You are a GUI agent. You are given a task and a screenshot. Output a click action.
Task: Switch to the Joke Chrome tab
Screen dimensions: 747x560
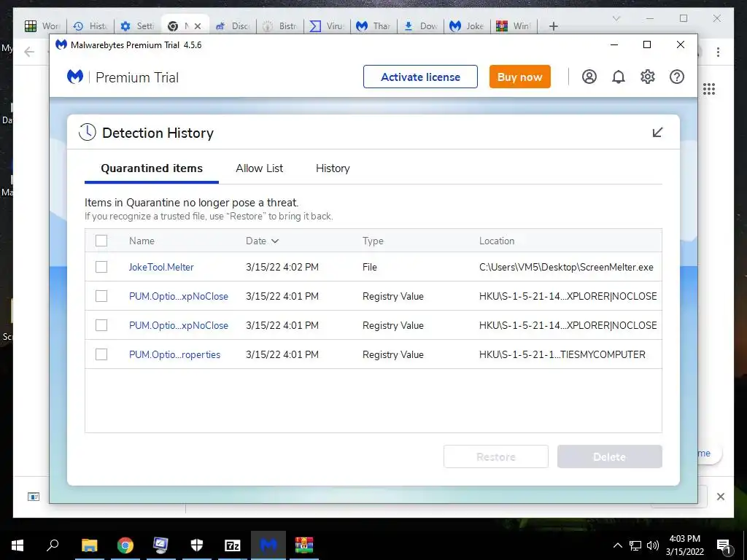[466, 26]
